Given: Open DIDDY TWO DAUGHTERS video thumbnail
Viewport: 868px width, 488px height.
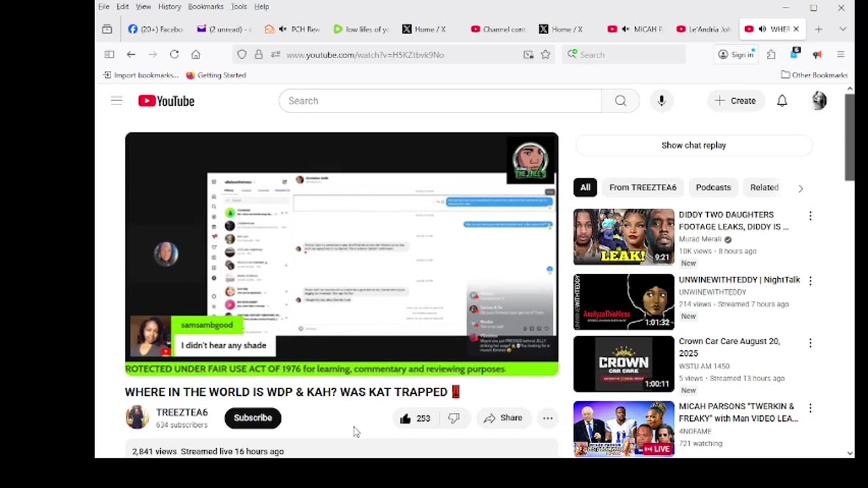Looking at the screenshot, I should [x=624, y=237].
